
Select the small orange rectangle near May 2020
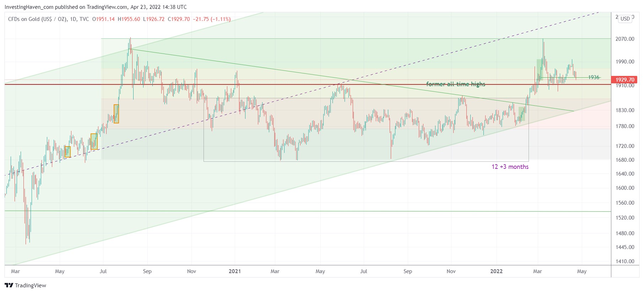67,152
